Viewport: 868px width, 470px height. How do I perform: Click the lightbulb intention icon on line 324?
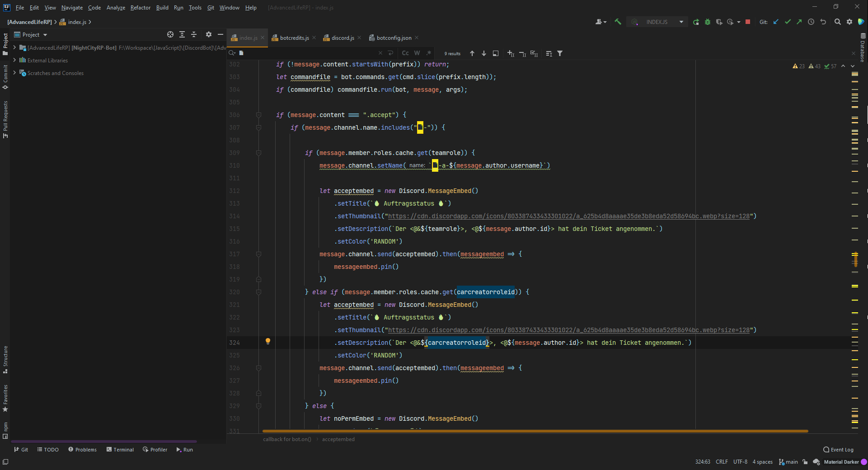pyautogui.click(x=268, y=341)
